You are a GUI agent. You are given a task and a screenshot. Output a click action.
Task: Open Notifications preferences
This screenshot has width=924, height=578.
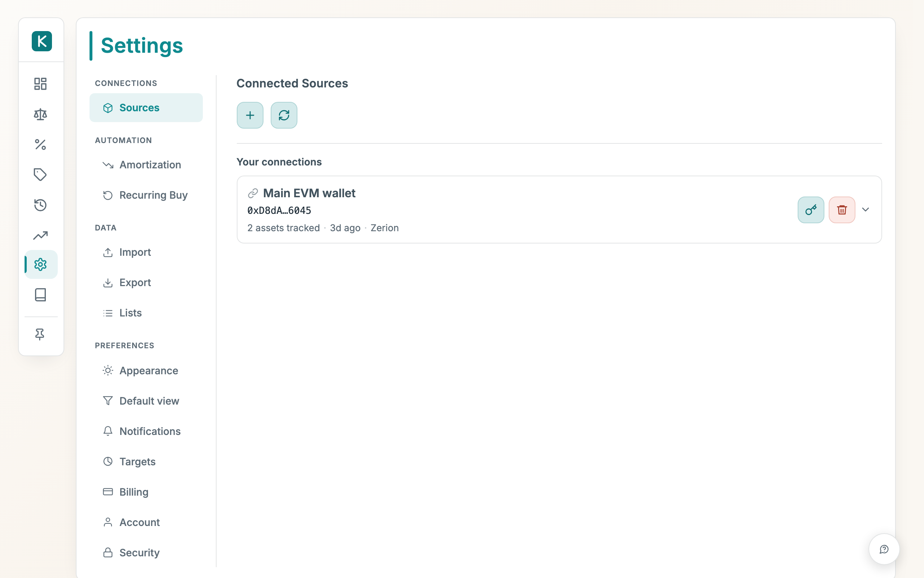pyautogui.click(x=146, y=431)
